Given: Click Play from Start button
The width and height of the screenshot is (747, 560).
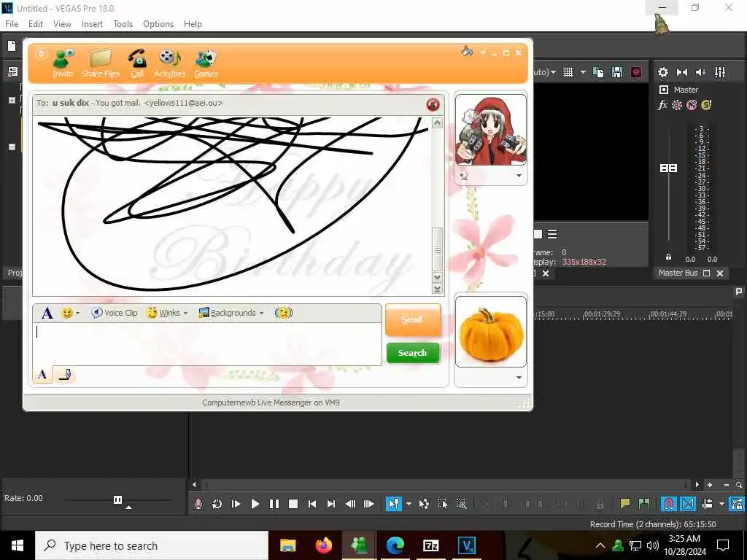Looking at the screenshot, I should (x=236, y=504).
